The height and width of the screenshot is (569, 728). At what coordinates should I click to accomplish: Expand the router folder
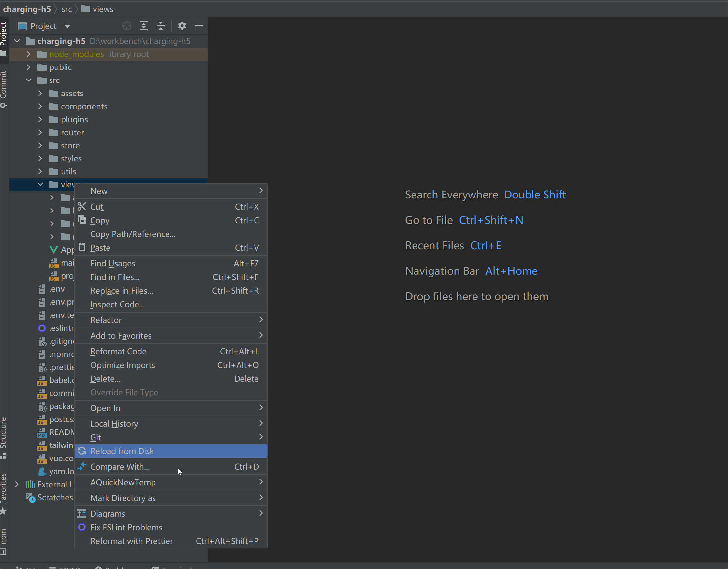pos(40,132)
